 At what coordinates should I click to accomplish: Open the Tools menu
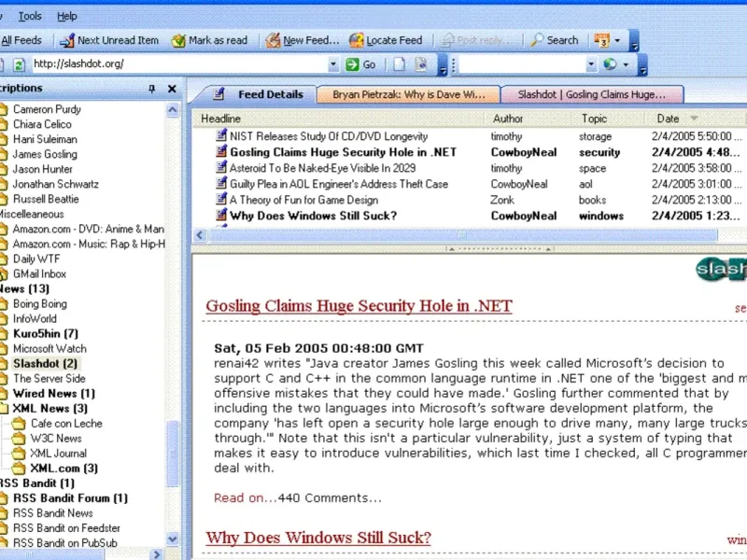30,16
